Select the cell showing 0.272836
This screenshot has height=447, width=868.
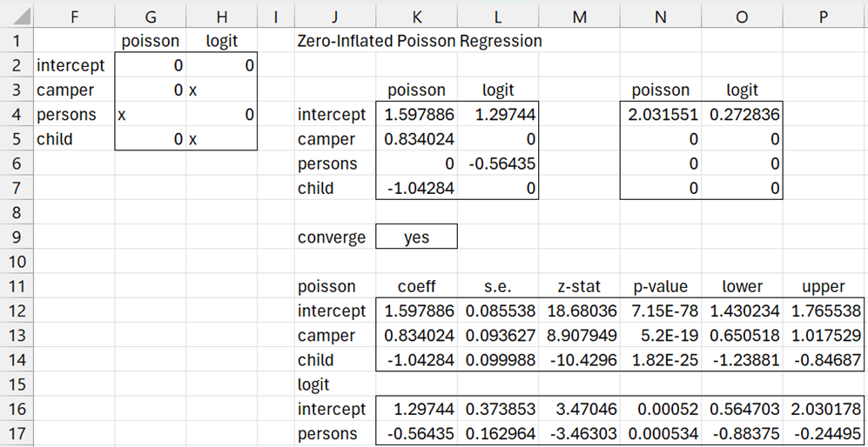[x=742, y=115]
